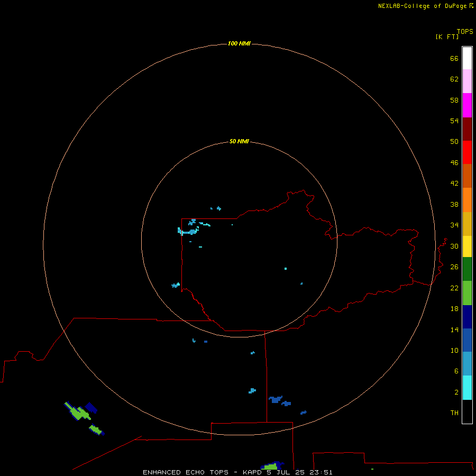Click the '18' legend value
476x476 pixels.
[454, 309]
